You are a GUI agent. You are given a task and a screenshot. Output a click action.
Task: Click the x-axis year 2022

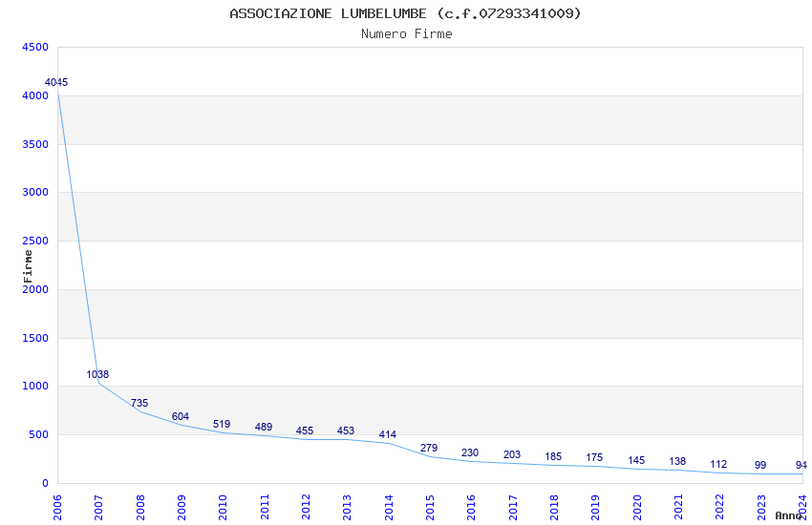coord(720,508)
